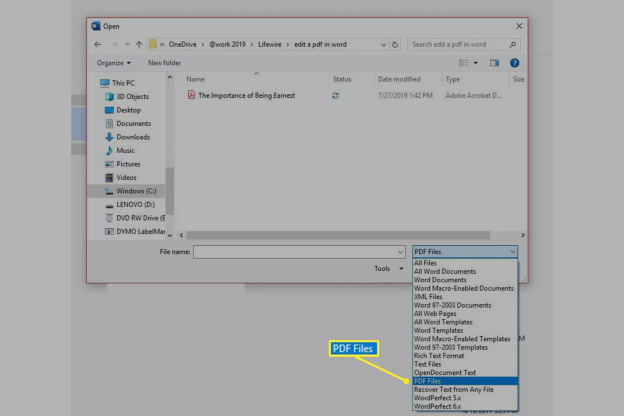Screen dimensions: 624x416
Task: Choose WordPerfect 5.x option
Action: click(x=465, y=398)
